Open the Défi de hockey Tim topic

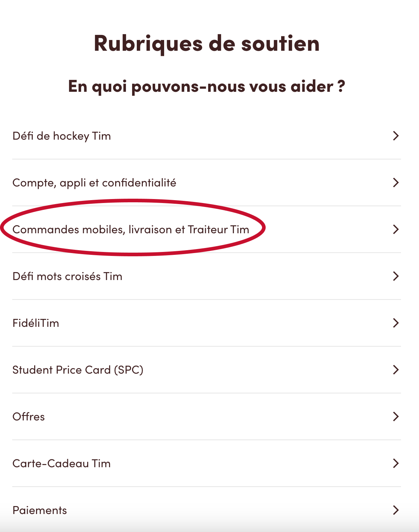point(62,136)
